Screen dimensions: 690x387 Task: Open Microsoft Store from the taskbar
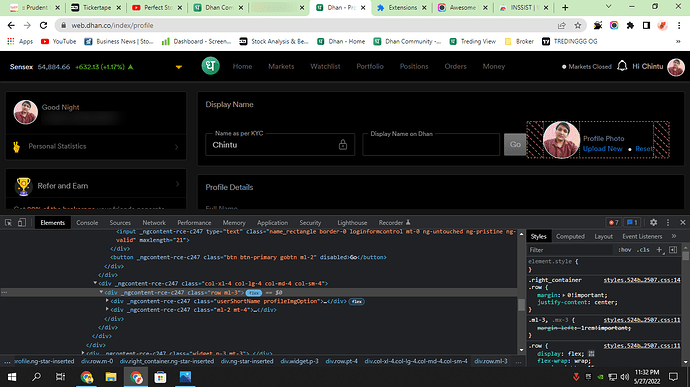(x=160, y=377)
